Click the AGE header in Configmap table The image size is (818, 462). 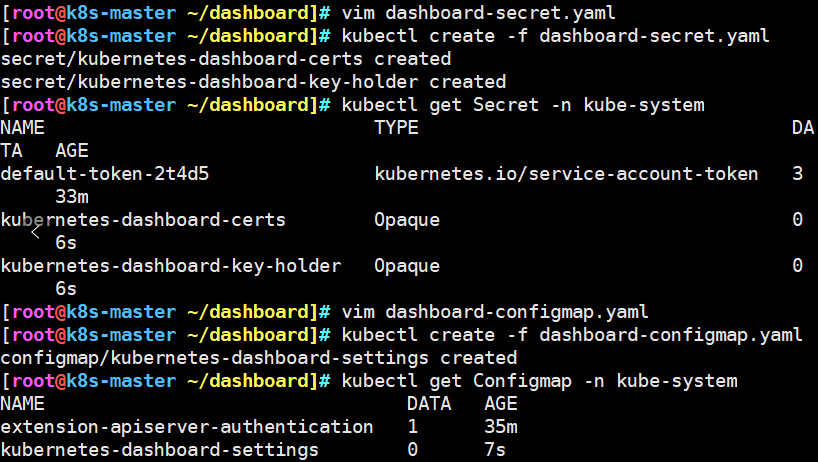pyautogui.click(x=501, y=404)
